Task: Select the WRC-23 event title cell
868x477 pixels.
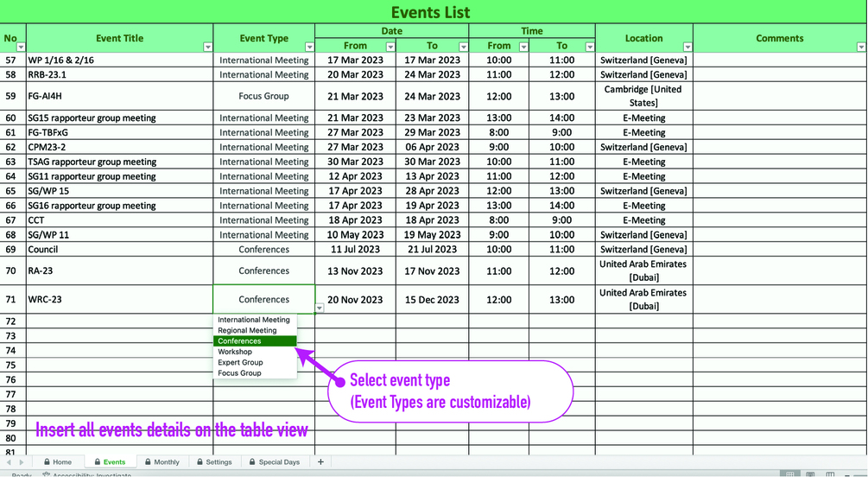Action: pos(119,299)
